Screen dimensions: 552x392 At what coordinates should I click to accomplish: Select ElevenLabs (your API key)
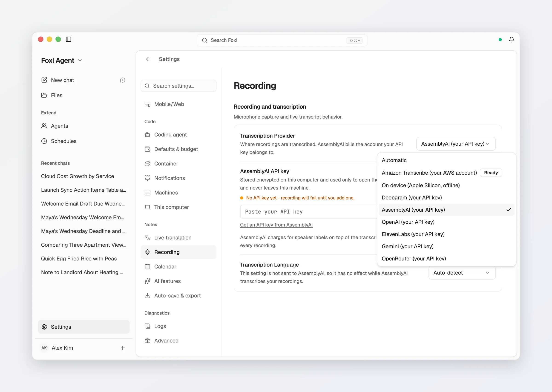(446, 234)
